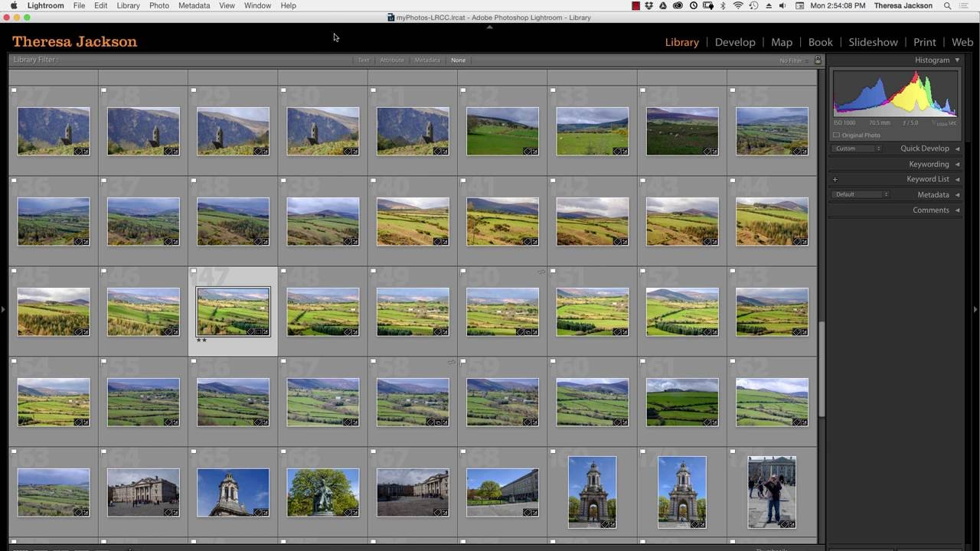The image size is (980, 551).
Task: Toggle flag on thumbnail 162
Action: tap(733, 361)
